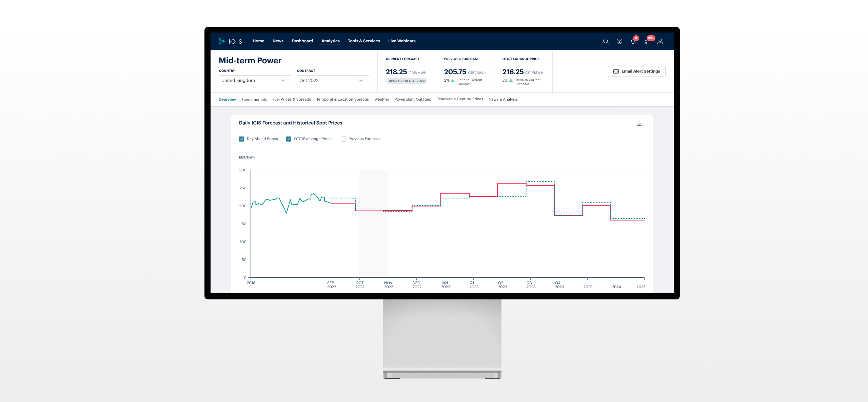Open the Contract dropdown showing Oct 2022

[x=333, y=81]
